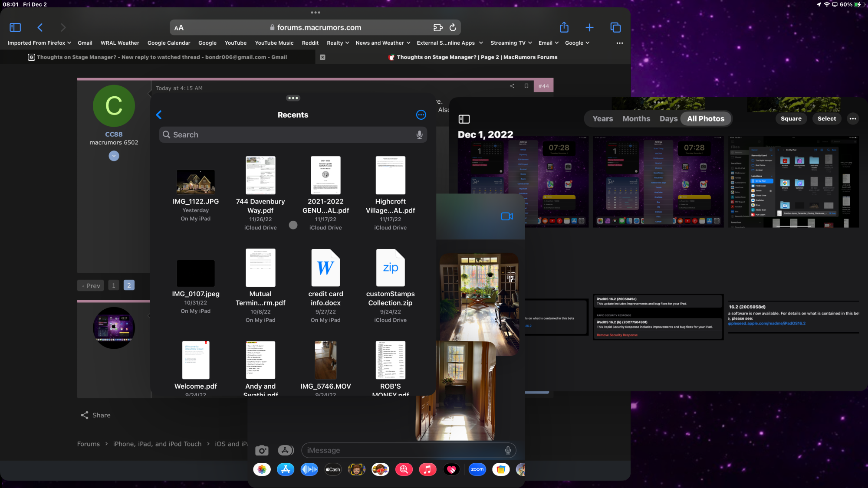Viewport: 868px width, 488px height.
Task: Switch Photos view to Days
Action: point(668,119)
